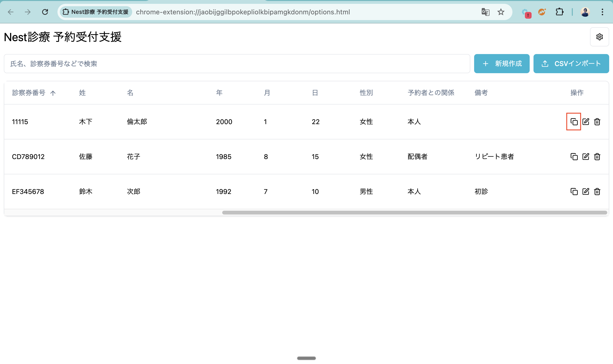Click the 新規作成 button
The height and width of the screenshot is (364, 613).
click(x=501, y=64)
